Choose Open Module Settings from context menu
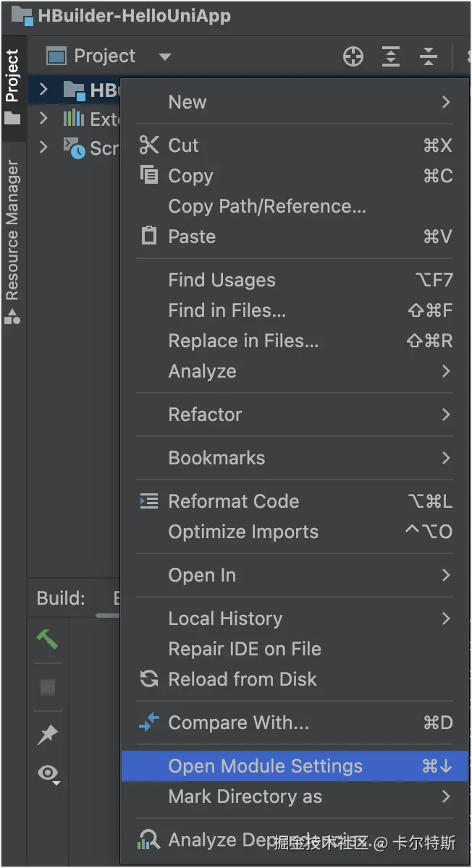Viewport: 472px width, 868px height. point(266,766)
